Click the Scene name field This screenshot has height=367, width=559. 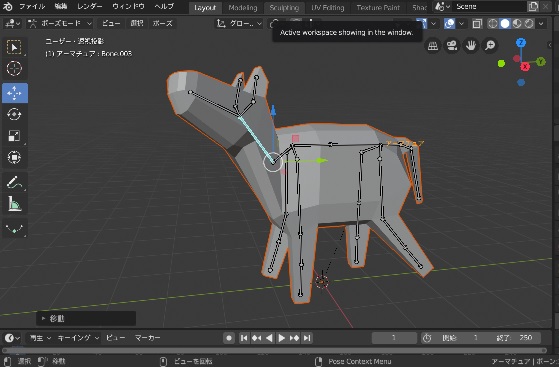(489, 6)
